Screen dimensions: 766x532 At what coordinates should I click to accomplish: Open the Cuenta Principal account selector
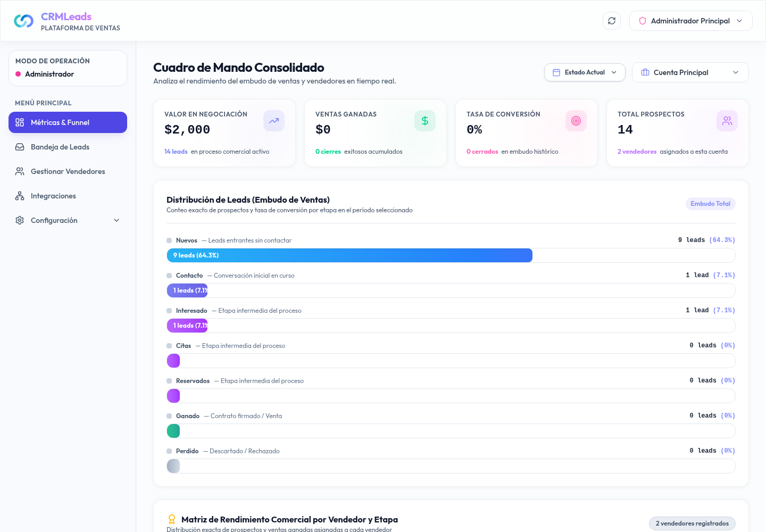690,72
